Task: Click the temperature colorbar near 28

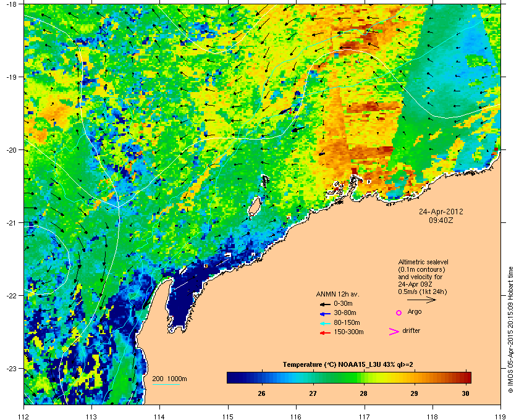Action: (x=364, y=377)
